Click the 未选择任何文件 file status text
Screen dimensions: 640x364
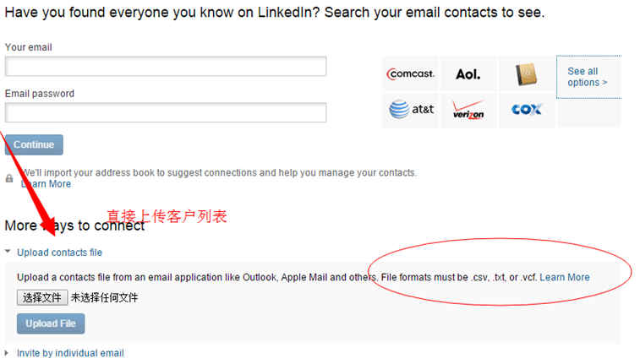[104, 297]
